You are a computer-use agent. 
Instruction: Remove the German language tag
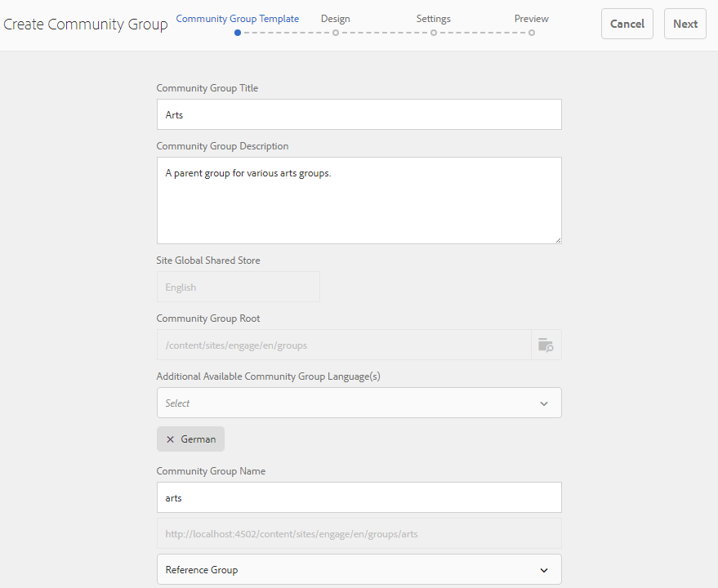(170, 439)
